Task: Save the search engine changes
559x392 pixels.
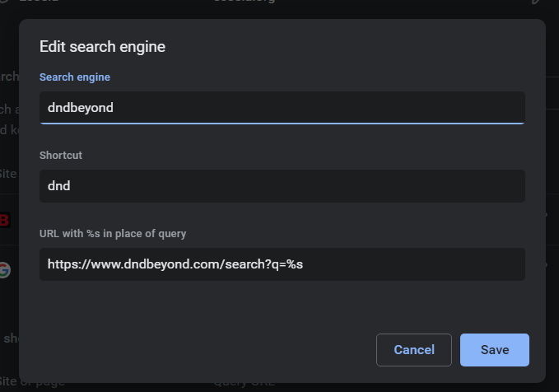Action: (x=495, y=350)
